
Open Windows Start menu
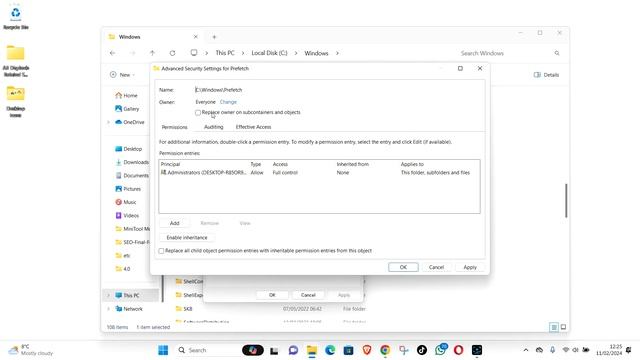163,350
